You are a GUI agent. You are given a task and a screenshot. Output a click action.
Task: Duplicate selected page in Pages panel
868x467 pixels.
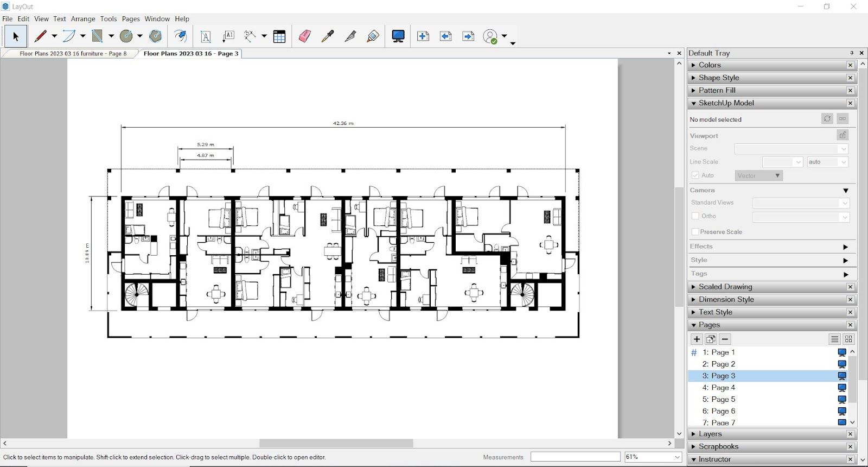click(711, 339)
